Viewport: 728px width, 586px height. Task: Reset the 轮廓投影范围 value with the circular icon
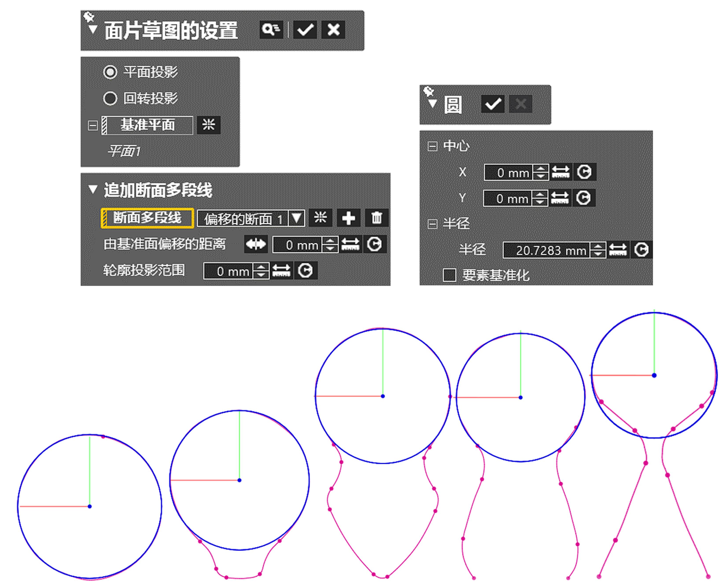[306, 271]
